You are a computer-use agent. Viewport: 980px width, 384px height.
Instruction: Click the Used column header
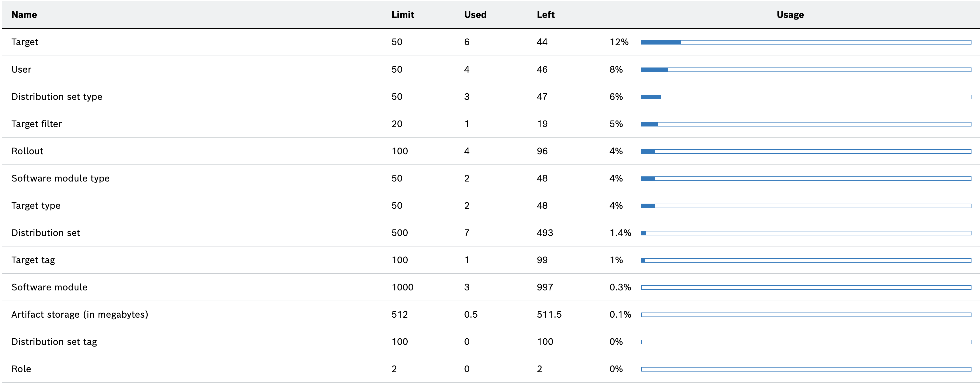pos(475,15)
